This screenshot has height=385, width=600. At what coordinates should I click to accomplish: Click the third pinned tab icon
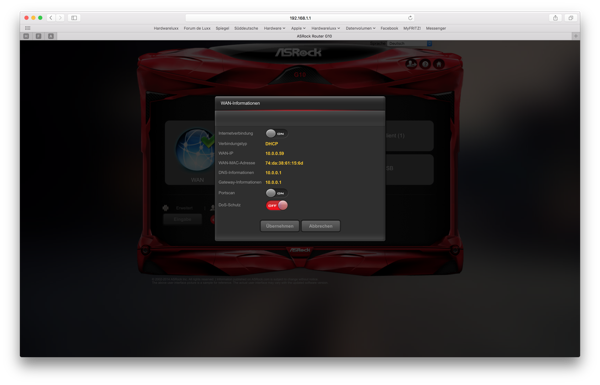[51, 36]
